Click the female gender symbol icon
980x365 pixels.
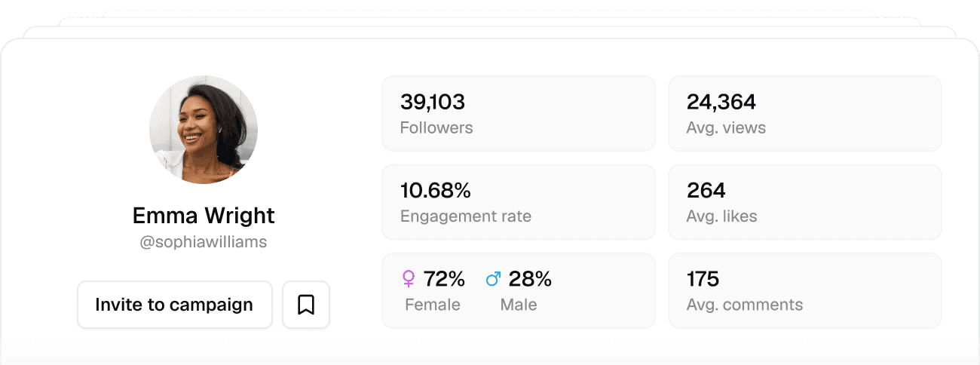click(x=409, y=280)
